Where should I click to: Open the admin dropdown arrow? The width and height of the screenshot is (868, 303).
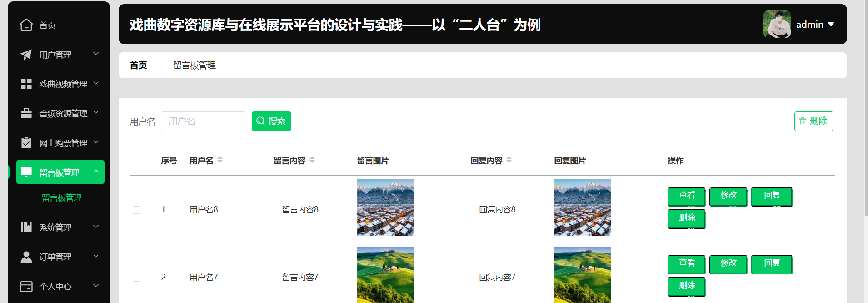[x=831, y=24]
